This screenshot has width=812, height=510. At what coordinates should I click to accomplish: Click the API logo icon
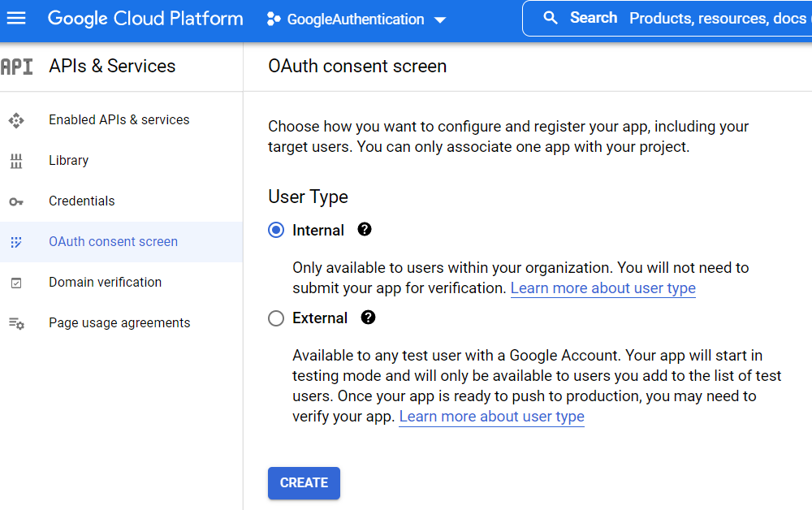coord(16,67)
